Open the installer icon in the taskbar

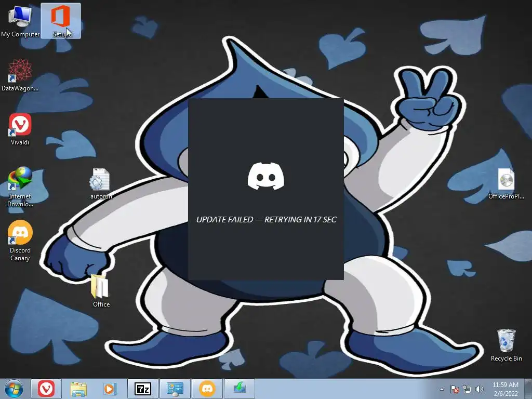click(x=239, y=389)
